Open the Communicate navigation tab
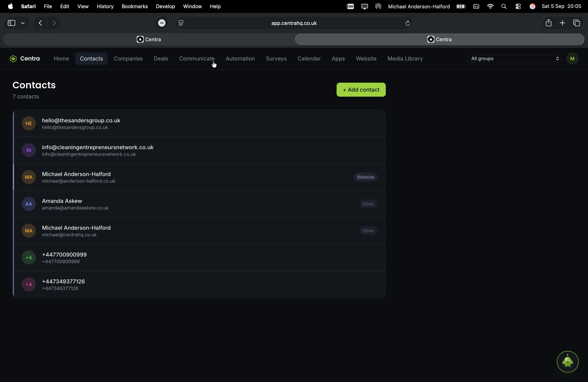Viewport: 588px width, 382px height. point(197,59)
